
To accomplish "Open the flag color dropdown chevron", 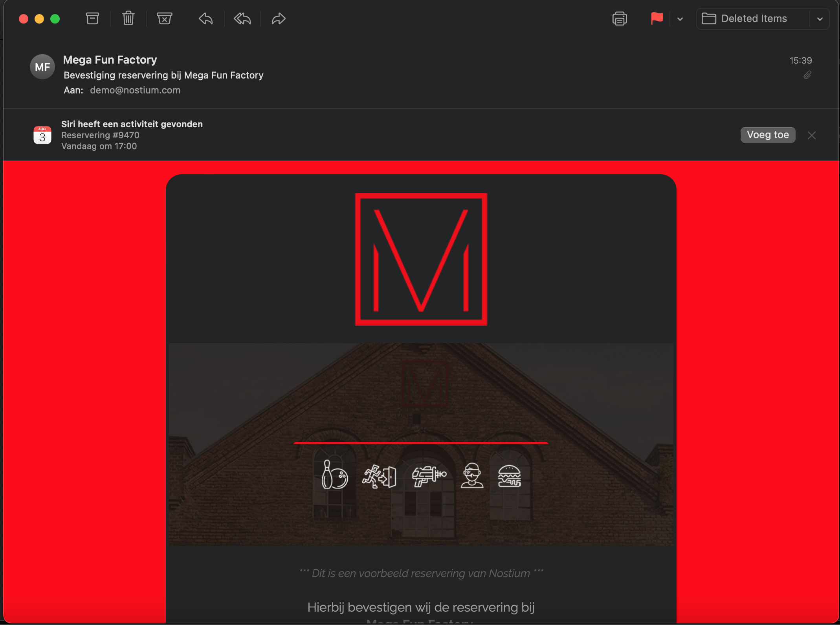I will 680,19.
